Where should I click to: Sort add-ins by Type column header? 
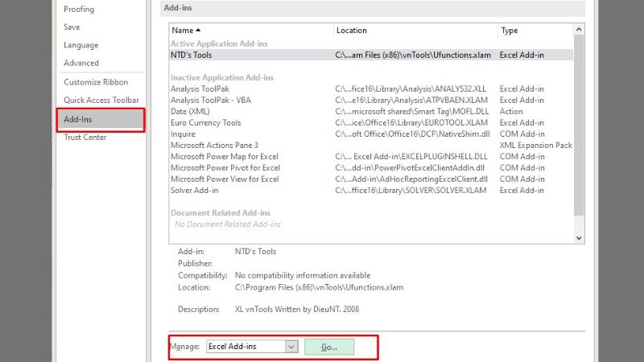[535, 31]
